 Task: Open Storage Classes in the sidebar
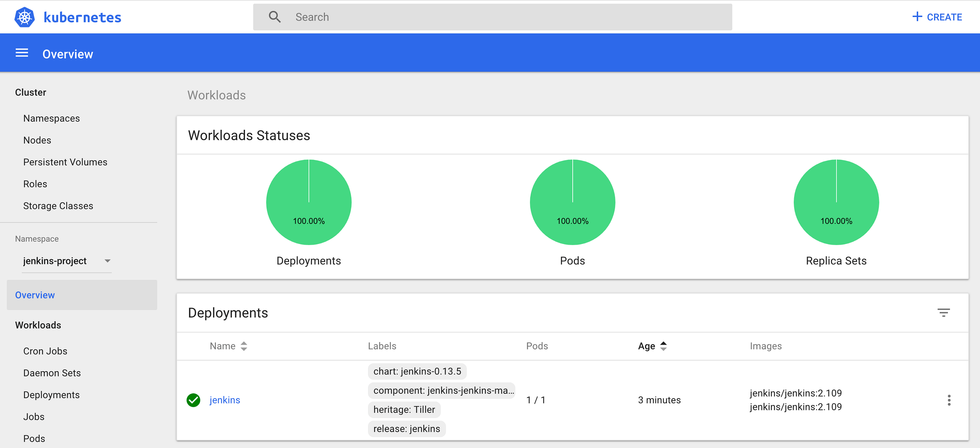[58, 206]
